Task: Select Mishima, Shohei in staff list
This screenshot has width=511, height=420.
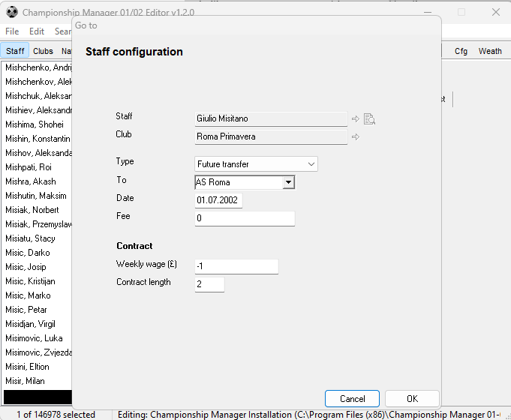Action: pos(38,124)
